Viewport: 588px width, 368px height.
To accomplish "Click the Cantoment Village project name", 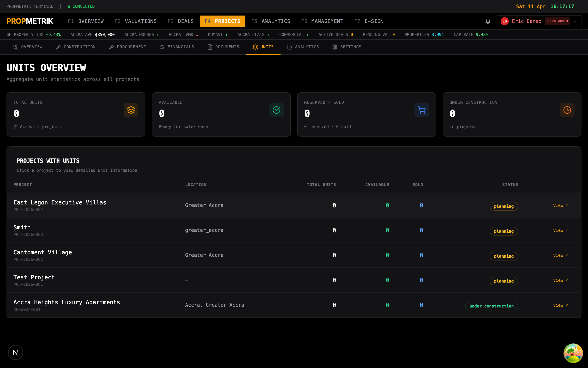I will 42,252.
